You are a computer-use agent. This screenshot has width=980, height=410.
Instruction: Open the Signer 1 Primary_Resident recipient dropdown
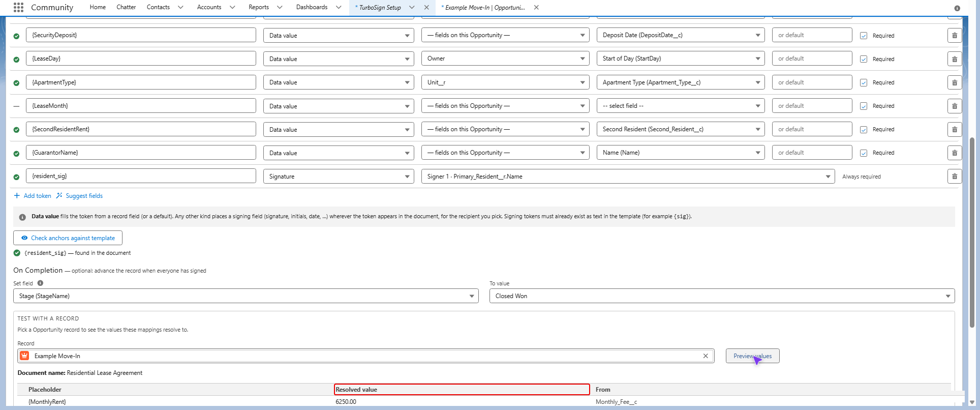click(x=628, y=177)
